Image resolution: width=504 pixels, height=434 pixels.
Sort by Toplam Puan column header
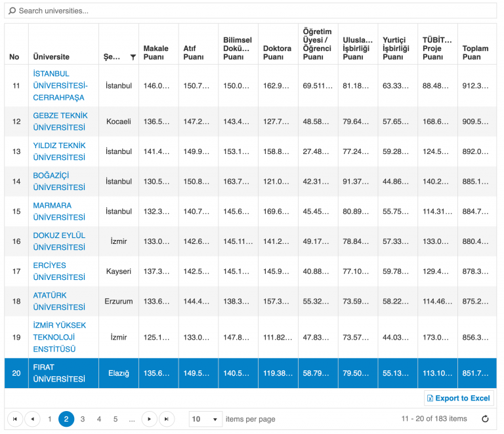click(x=477, y=44)
